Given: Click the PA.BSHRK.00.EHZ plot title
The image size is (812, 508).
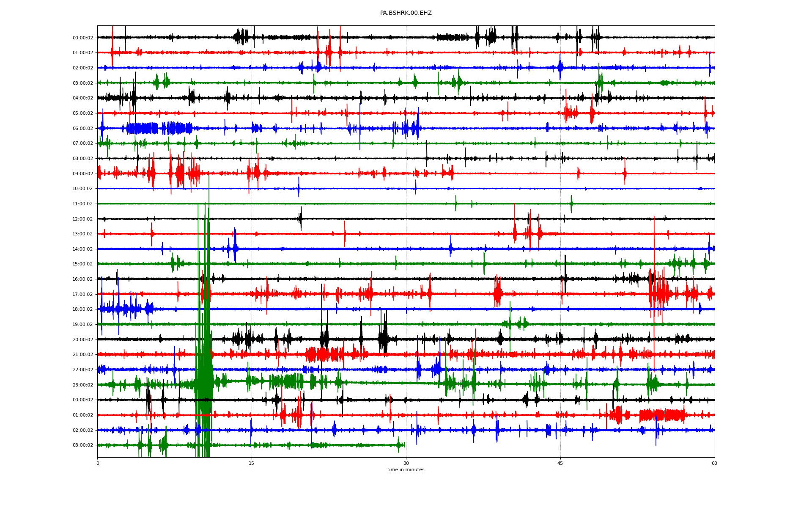Looking at the screenshot, I should coord(406,13).
